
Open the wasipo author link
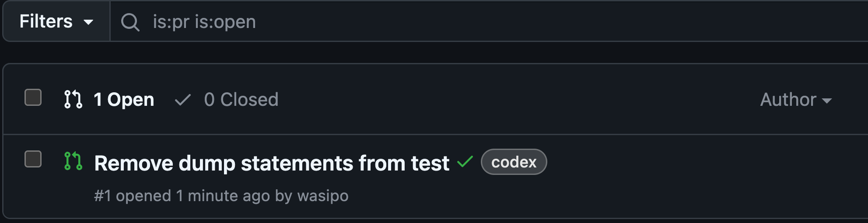pyautogui.click(x=323, y=196)
